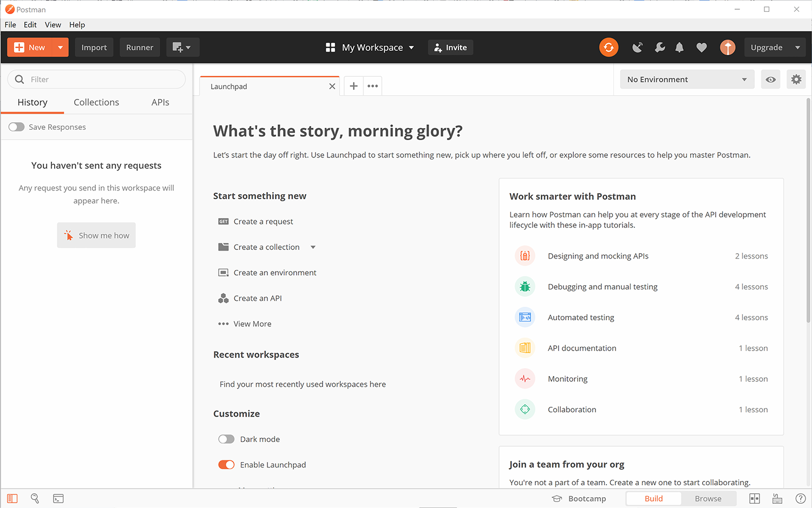Expand the Create a collection dropdown arrow
This screenshot has height=508, width=812.
[313, 247]
